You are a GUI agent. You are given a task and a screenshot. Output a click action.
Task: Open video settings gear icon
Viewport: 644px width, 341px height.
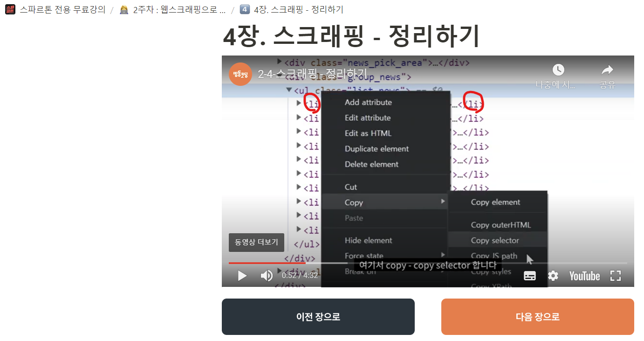tap(553, 276)
